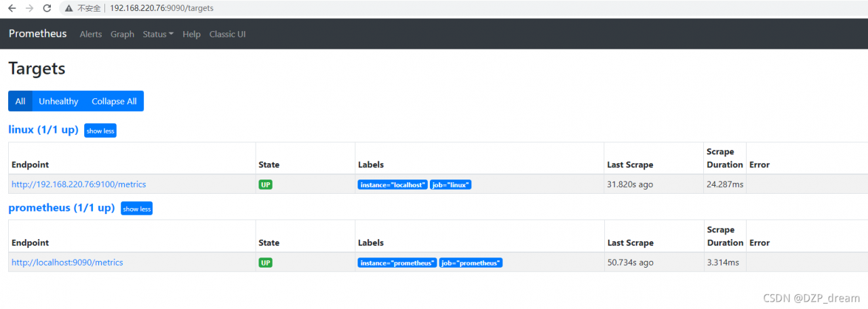The width and height of the screenshot is (868, 309).
Task: Toggle the Collapse All button
Action: click(114, 101)
